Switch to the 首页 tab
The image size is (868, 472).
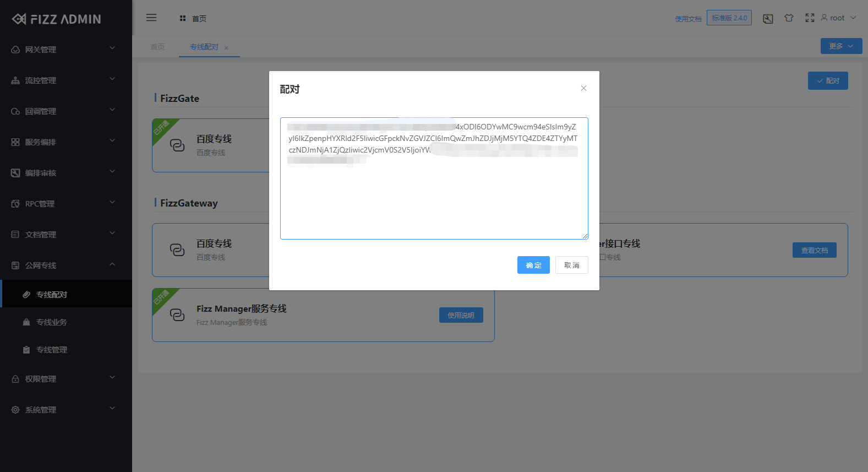pos(157,47)
